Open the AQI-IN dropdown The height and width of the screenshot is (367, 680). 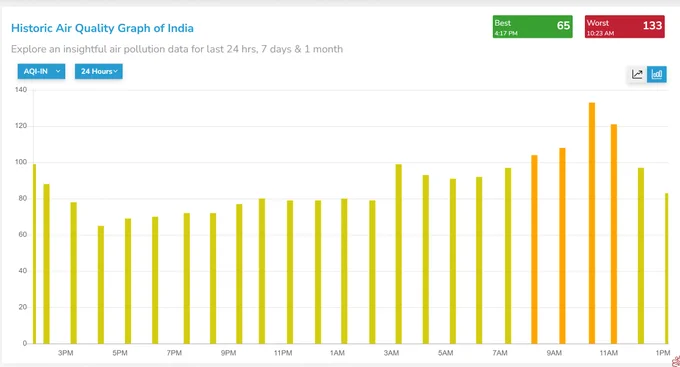41,71
